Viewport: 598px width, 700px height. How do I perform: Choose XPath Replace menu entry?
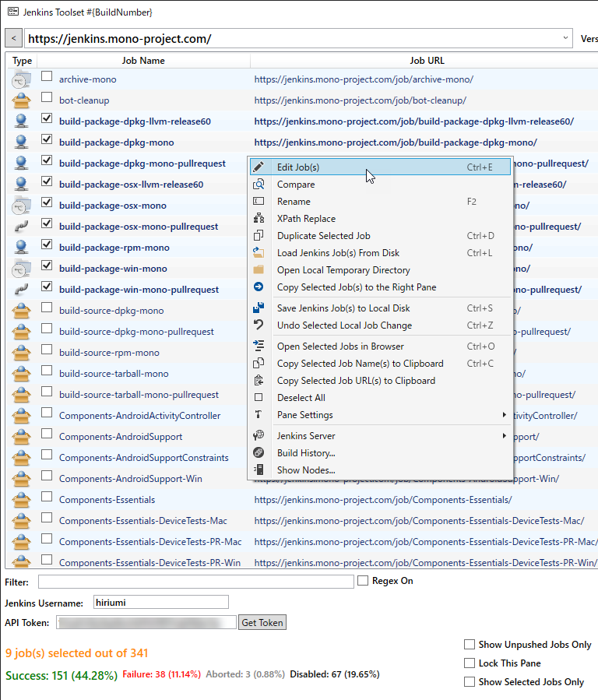click(x=380, y=219)
